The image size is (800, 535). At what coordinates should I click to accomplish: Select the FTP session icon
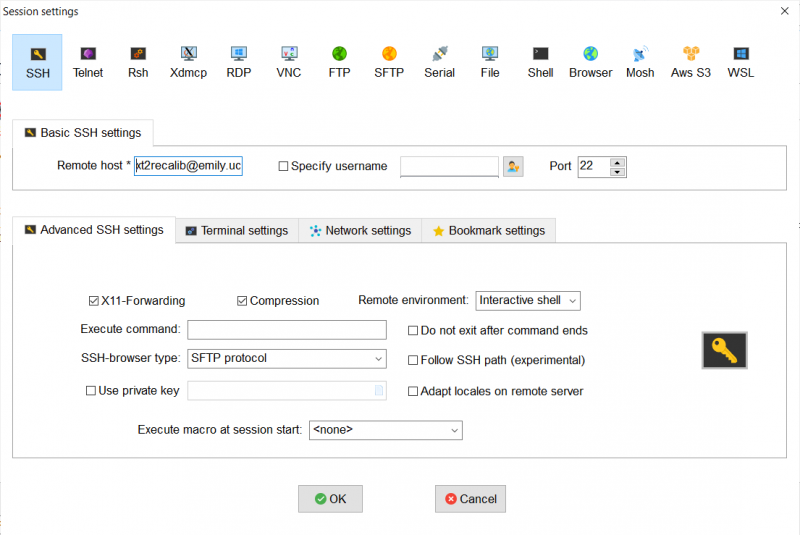click(339, 62)
